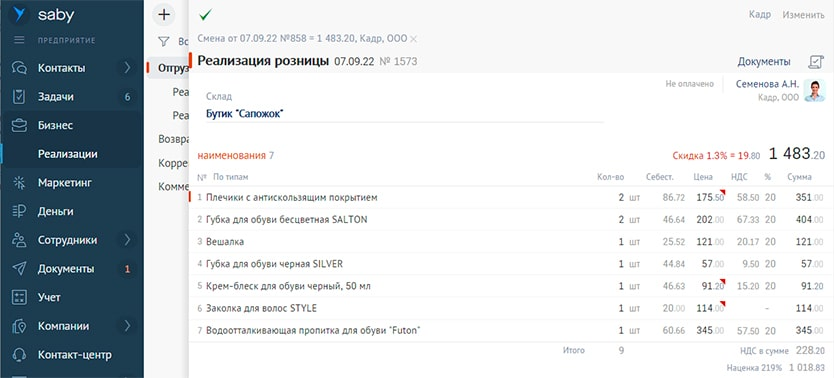Open Задачи via its clipboard icon
Screen dimensions: 834x378
[x=19, y=97]
